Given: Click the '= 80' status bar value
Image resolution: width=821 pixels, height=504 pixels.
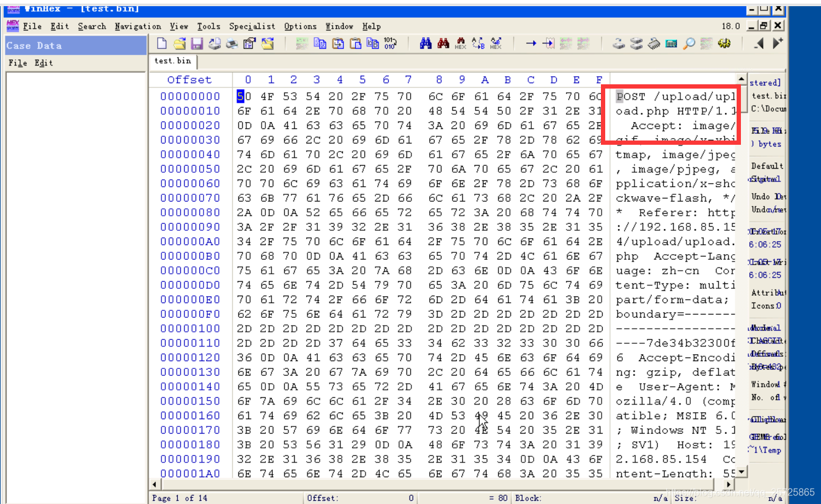Looking at the screenshot, I should point(498,498).
